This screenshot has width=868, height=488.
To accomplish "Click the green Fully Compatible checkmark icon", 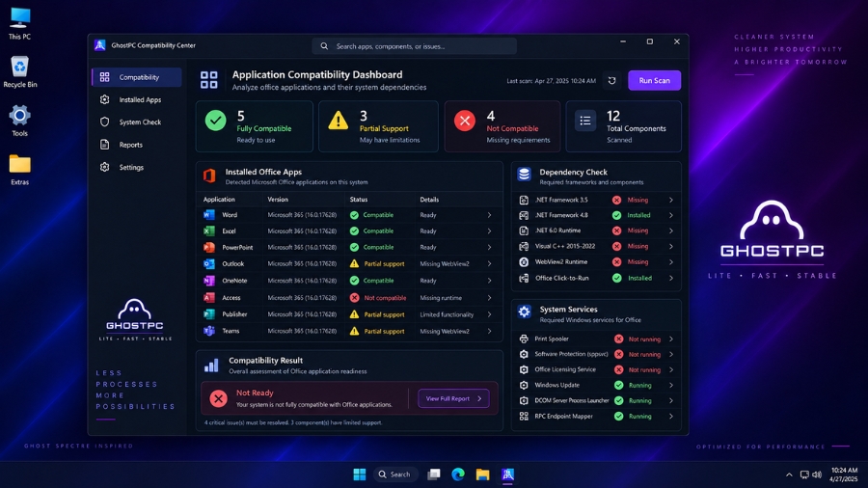I will click(x=215, y=121).
